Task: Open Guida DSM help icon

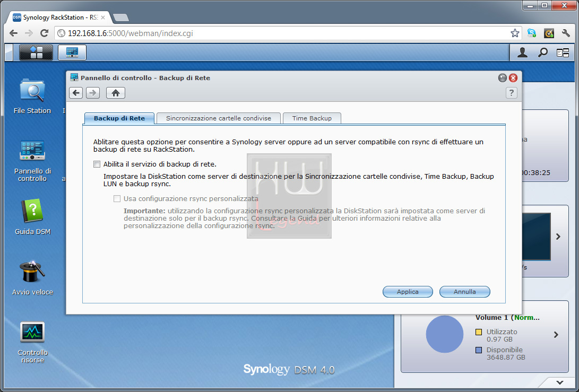Action: point(32,216)
